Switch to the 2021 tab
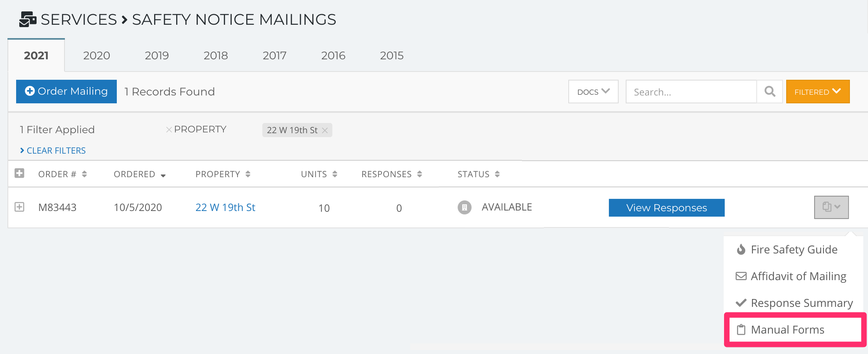 [x=36, y=55]
